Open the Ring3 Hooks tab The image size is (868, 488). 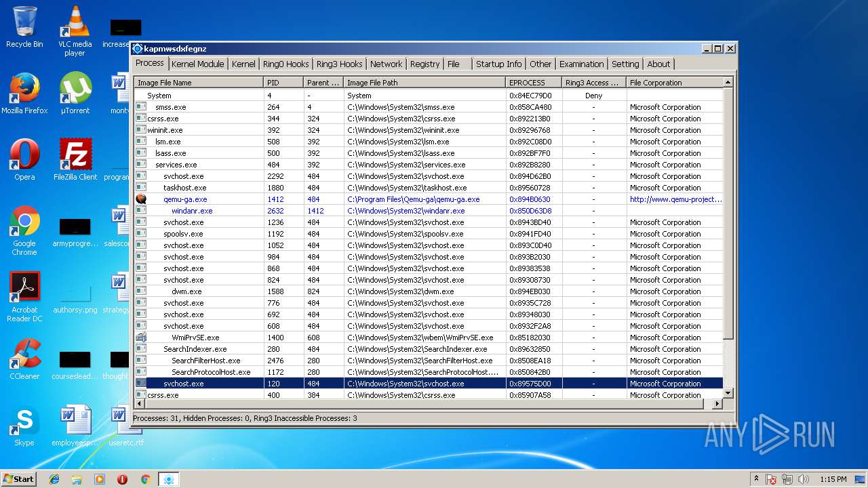tap(340, 64)
